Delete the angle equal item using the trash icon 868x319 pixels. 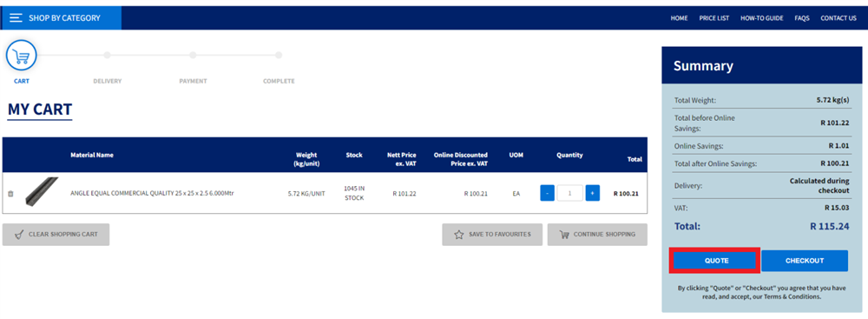pyautogui.click(x=10, y=194)
